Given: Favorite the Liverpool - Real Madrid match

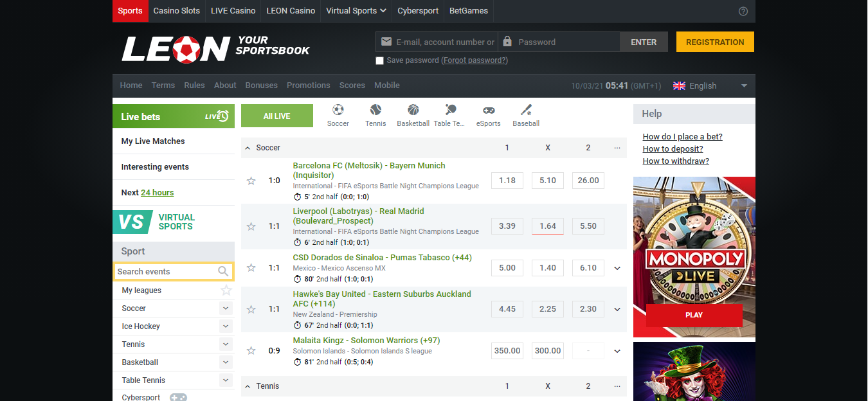Looking at the screenshot, I should click(251, 226).
